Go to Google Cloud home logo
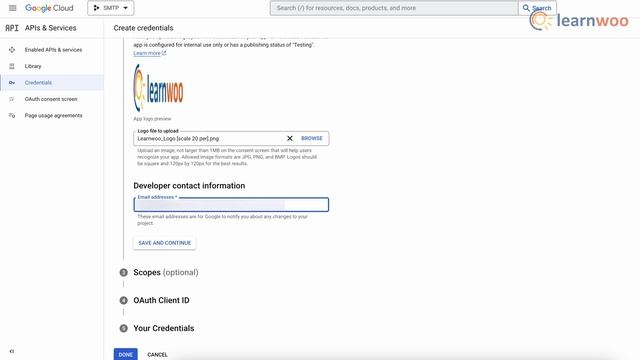The height and width of the screenshot is (360, 640). 49,8
